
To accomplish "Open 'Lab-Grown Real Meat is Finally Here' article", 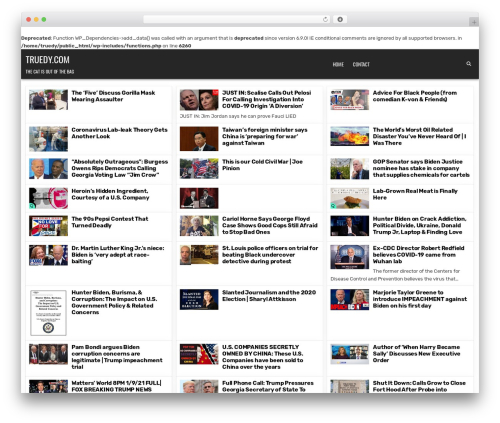I will pos(415,194).
